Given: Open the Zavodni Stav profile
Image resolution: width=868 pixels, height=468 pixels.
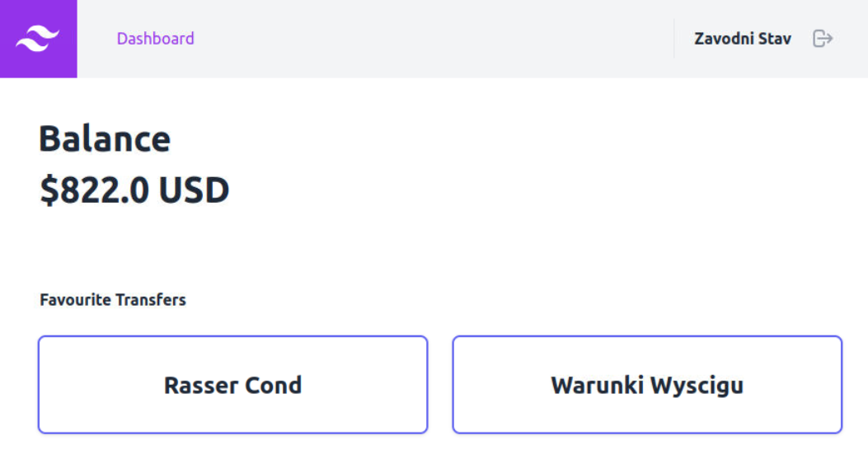Looking at the screenshot, I should click(x=742, y=39).
